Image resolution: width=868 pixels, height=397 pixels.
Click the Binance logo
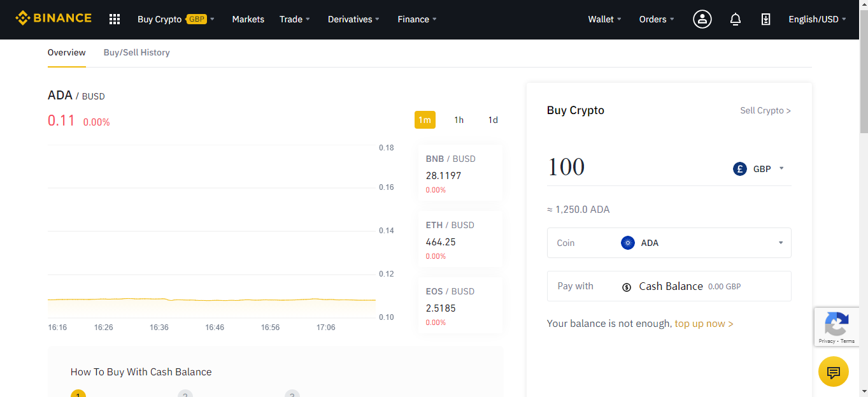pos(53,18)
